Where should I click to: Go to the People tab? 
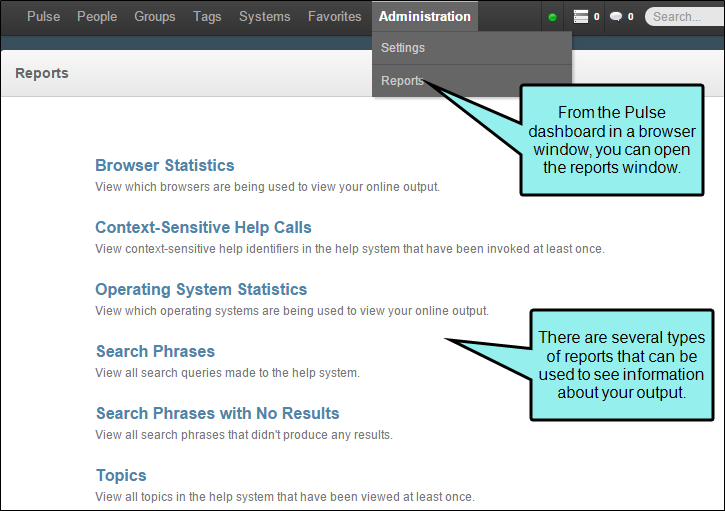tap(97, 17)
